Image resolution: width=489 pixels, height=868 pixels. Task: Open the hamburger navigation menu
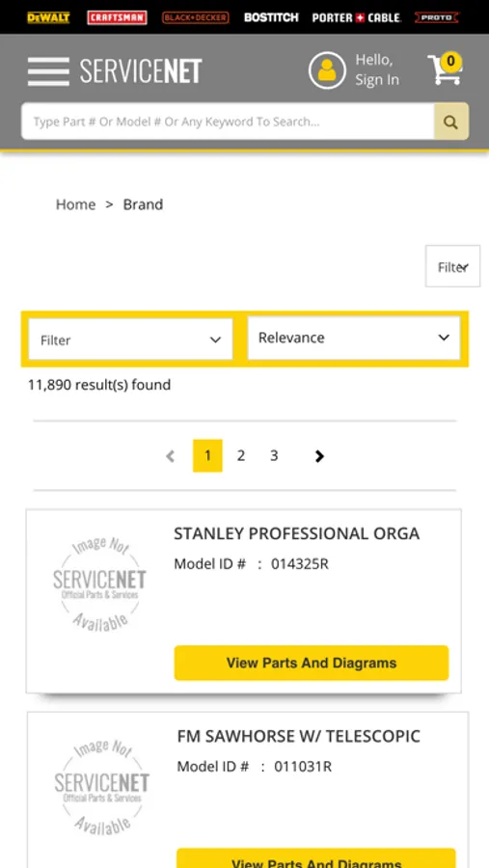coord(49,71)
